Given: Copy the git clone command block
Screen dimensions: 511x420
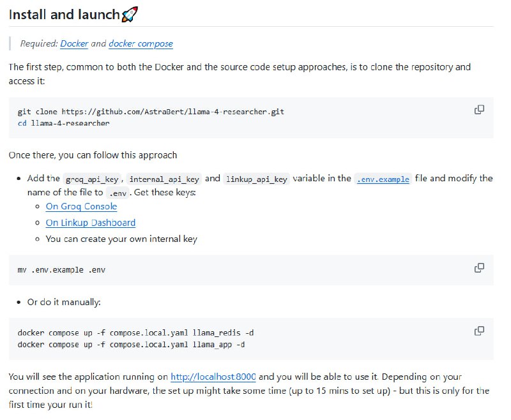Looking at the screenshot, I should point(479,110).
